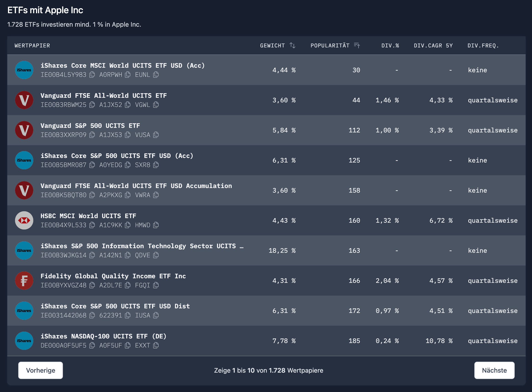
Task: Copy ISIN IE0031442068 of iShares Core S&P 500 Dist
Action: [x=92, y=315]
